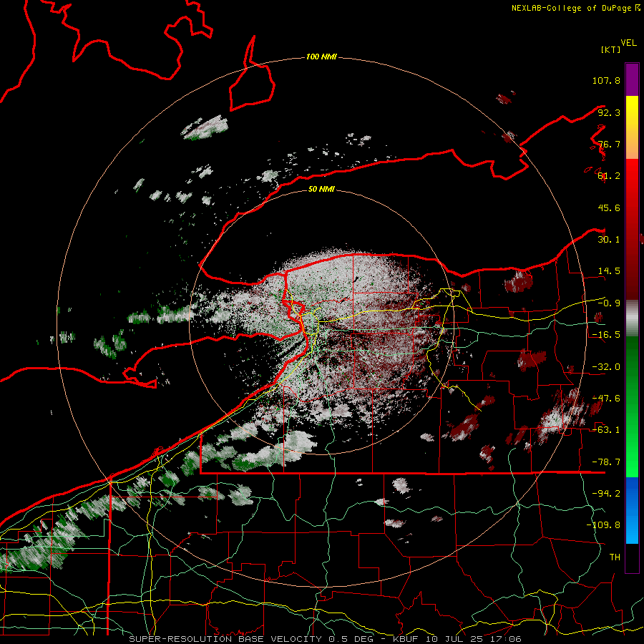Select the -78.7 legend value
The height and width of the screenshot is (644, 644).
click(606, 462)
